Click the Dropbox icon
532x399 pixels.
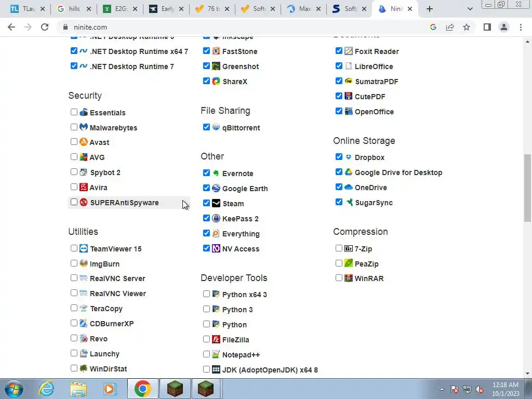click(349, 157)
